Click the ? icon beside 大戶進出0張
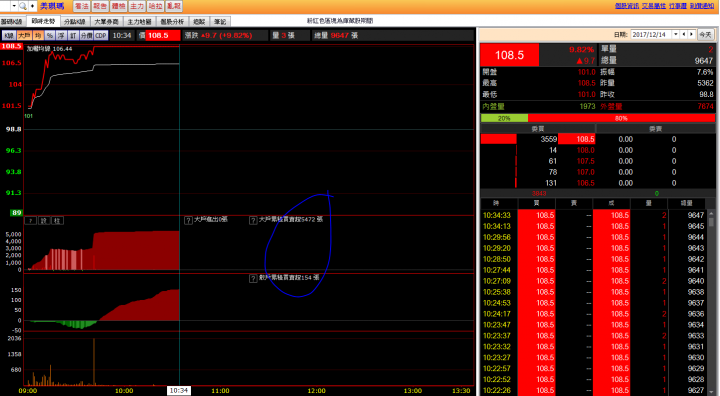Viewport: 720px width, 396px height. [188, 220]
